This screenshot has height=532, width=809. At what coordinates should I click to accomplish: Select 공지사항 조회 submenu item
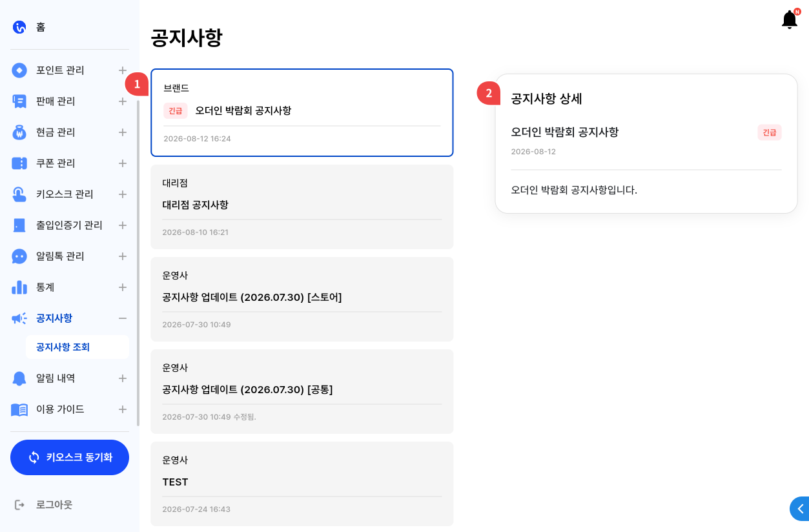pos(77,347)
